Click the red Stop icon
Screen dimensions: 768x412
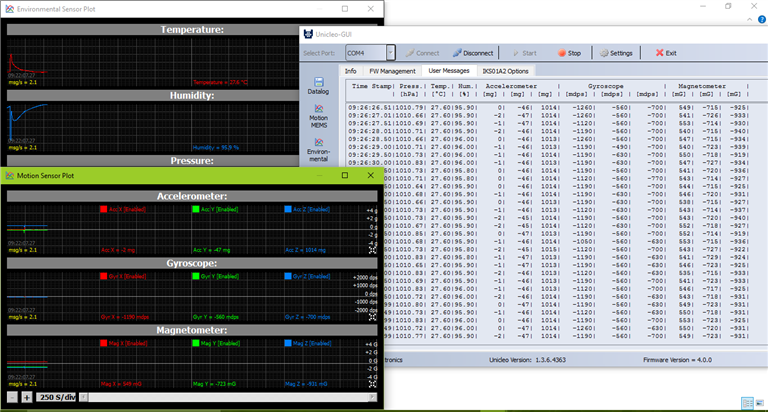pyautogui.click(x=562, y=53)
